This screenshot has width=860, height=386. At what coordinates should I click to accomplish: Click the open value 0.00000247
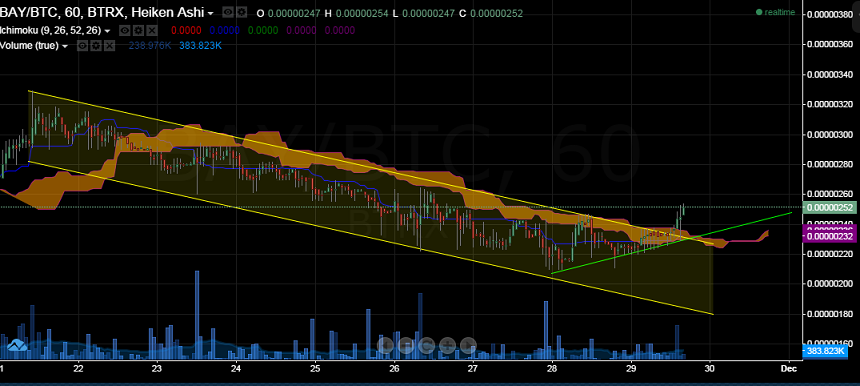(293, 13)
